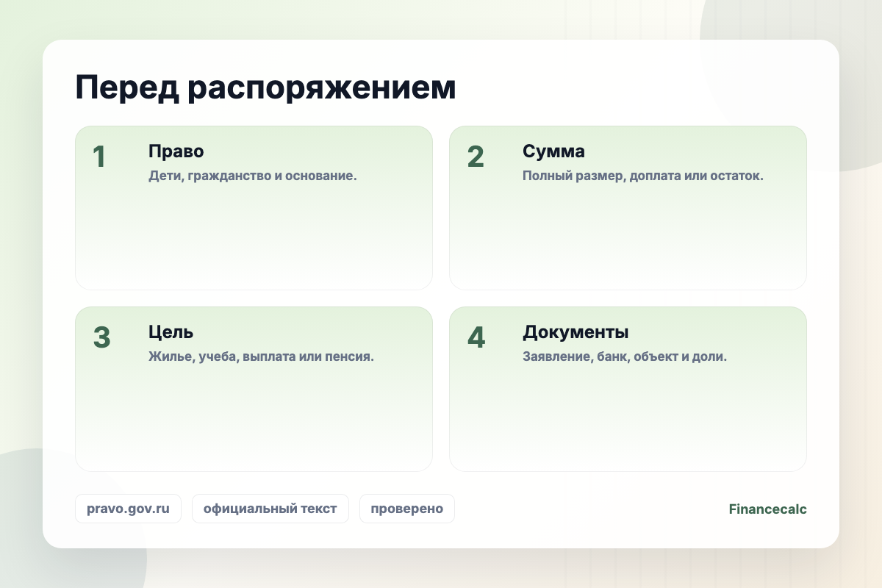Select text 'Дети, гражданство и основание.'

pos(253,177)
